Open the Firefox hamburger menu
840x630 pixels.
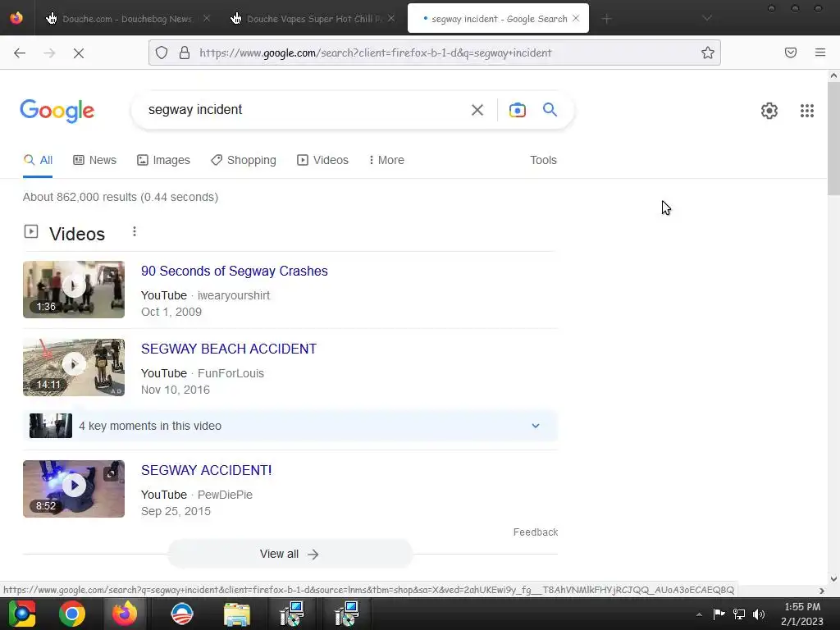coord(820,52)
